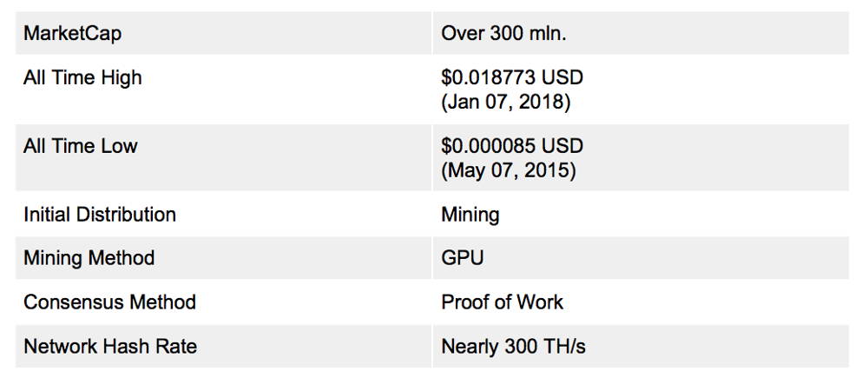Select the Mining value cell
868x385 pixels.
[x=641, y=215]
